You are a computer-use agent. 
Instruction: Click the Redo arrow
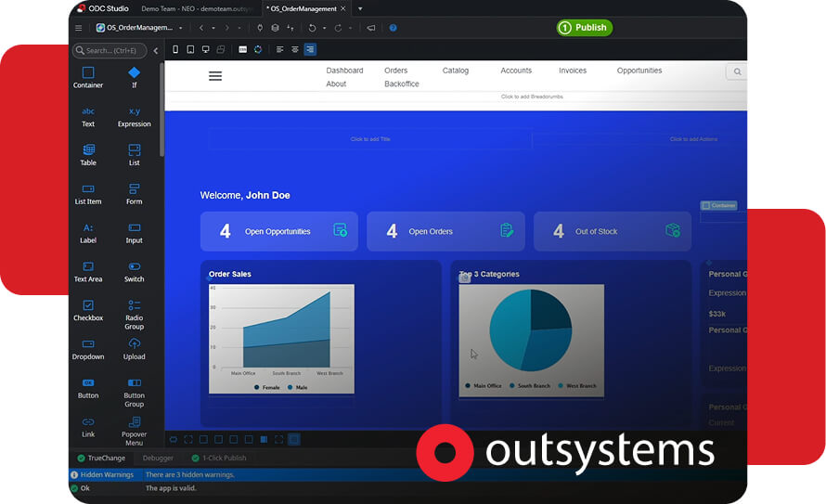pos(338,28)
